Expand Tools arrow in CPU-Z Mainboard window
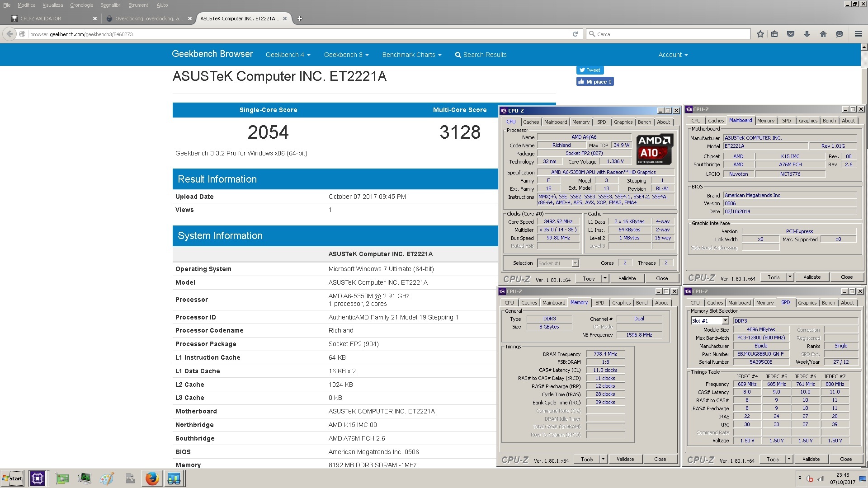868x488 pixels. point(790,277)
